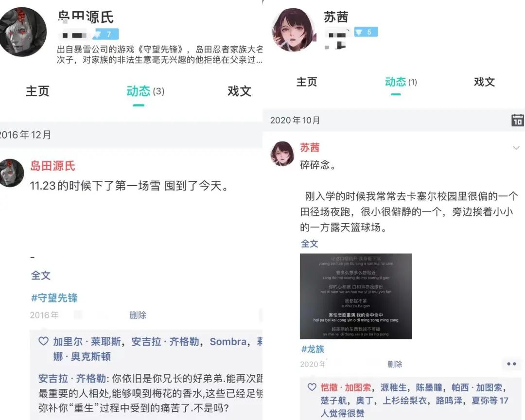Open the calendar icon beside 2020年10月
The image size is (525, 420).
[x=518, y=120]
